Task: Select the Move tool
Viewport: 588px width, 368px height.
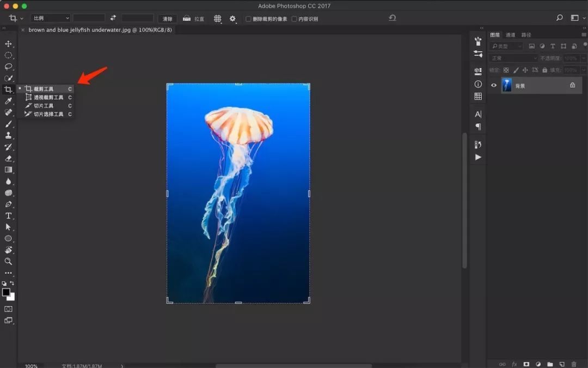Action: point(8,44)
